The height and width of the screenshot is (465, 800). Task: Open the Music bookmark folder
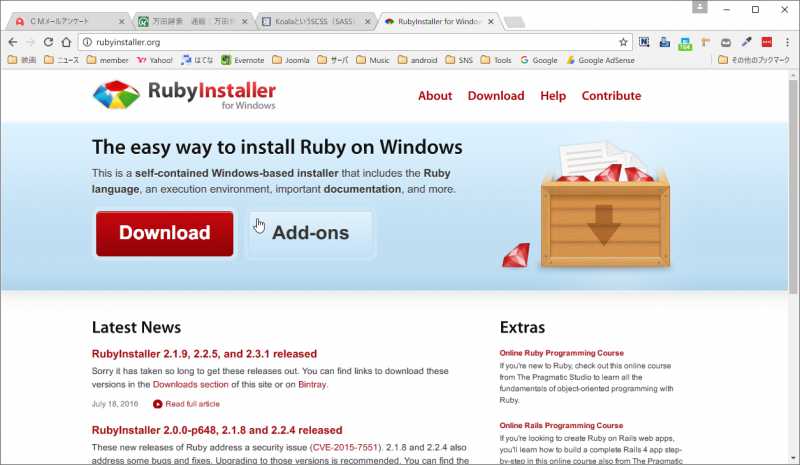[372, 60]
